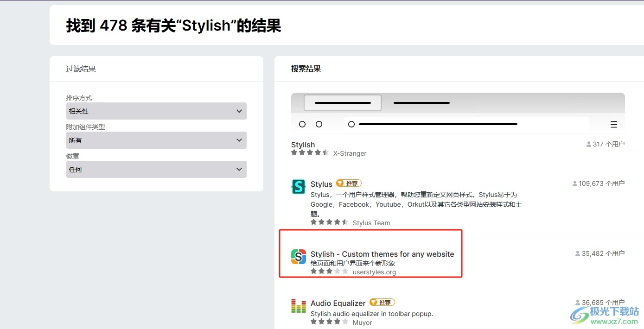Expand the badge dropdown showing 任何
Screen dimensions: 644x329
tap(156, 170)
